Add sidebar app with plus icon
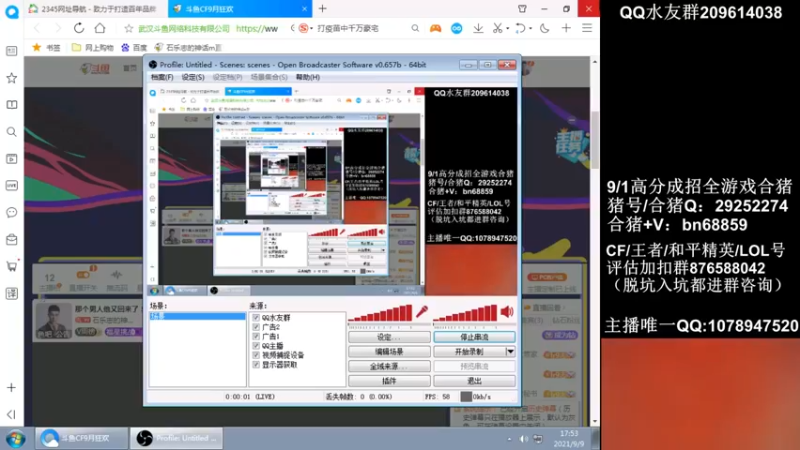The image size is (800, 450). click(11, 388)
